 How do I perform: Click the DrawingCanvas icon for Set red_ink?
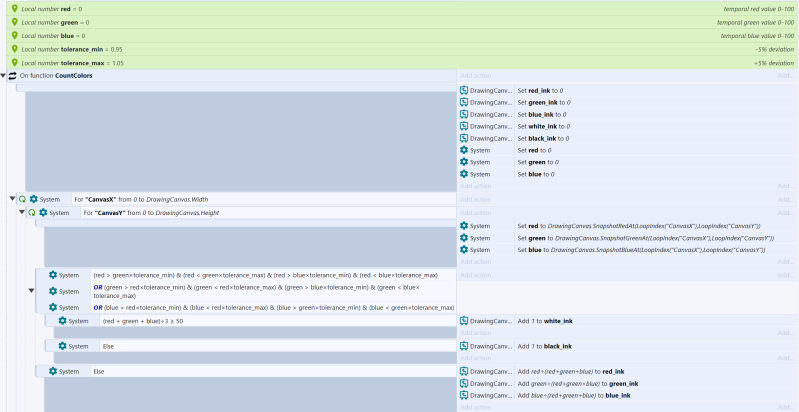pyautogui.click(x=464, y=90)
